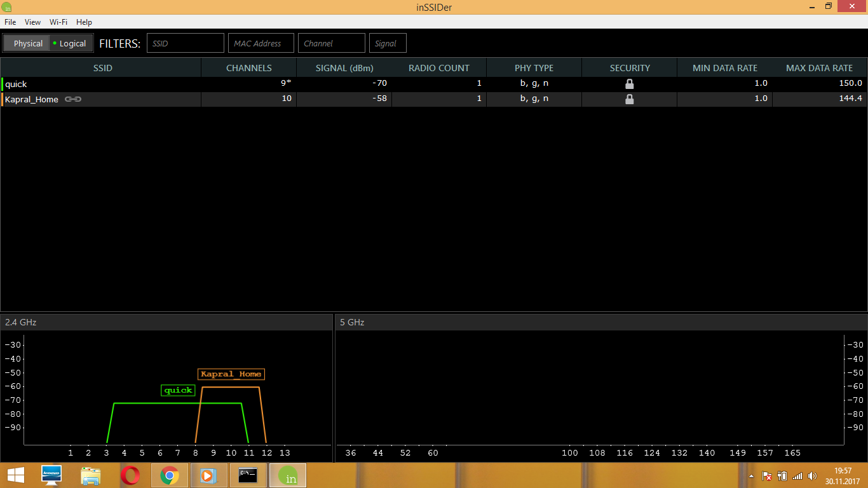
Task: Minimize the inSSIDer window
Action: tap(813, 6)
